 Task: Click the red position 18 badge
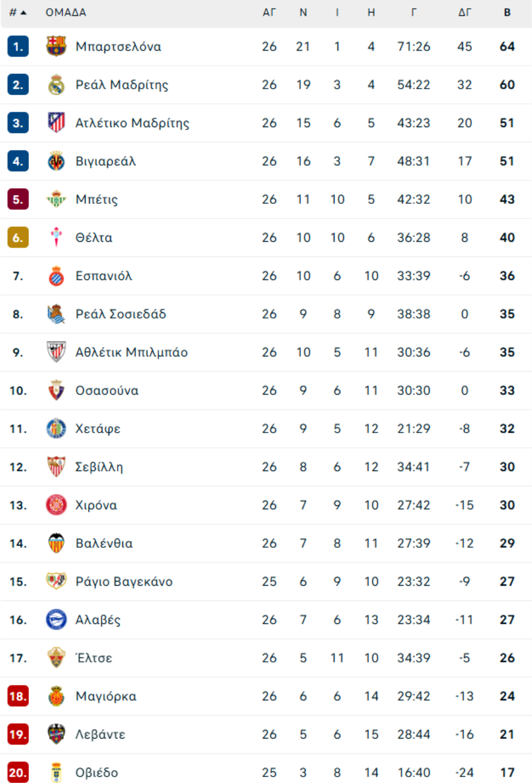[18, 696]
